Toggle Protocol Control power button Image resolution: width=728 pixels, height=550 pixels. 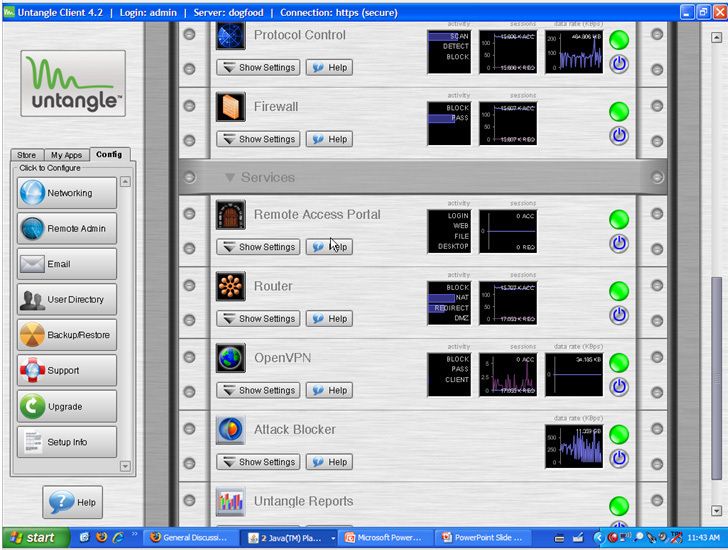pos(619,64)
